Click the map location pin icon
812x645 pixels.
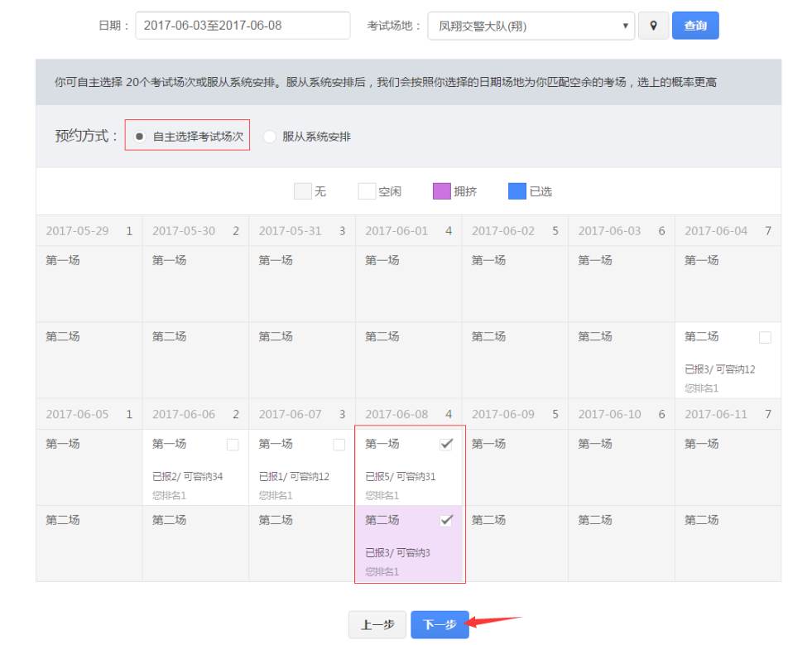(x=653, y=26)
